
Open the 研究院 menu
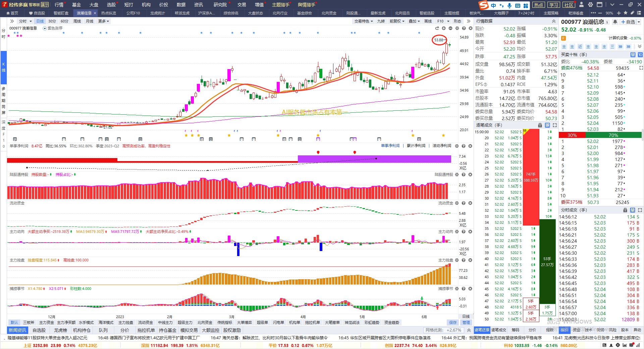[x=220, y=5]
